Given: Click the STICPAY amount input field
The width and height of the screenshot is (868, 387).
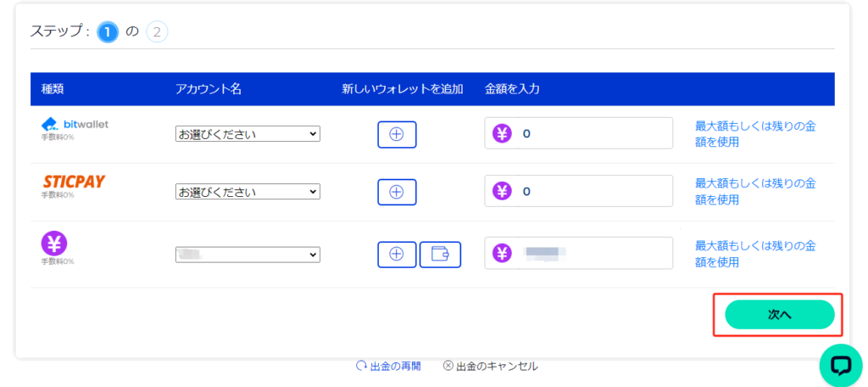Looking at the screenshot, I should (x=578, y=191).
